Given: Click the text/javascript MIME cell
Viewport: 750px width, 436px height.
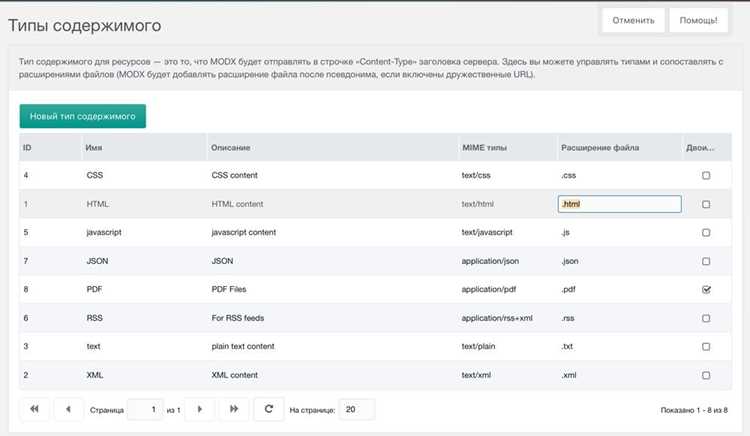Looking at the screenshot, I should pyautogui.click(x=487, y=232).
